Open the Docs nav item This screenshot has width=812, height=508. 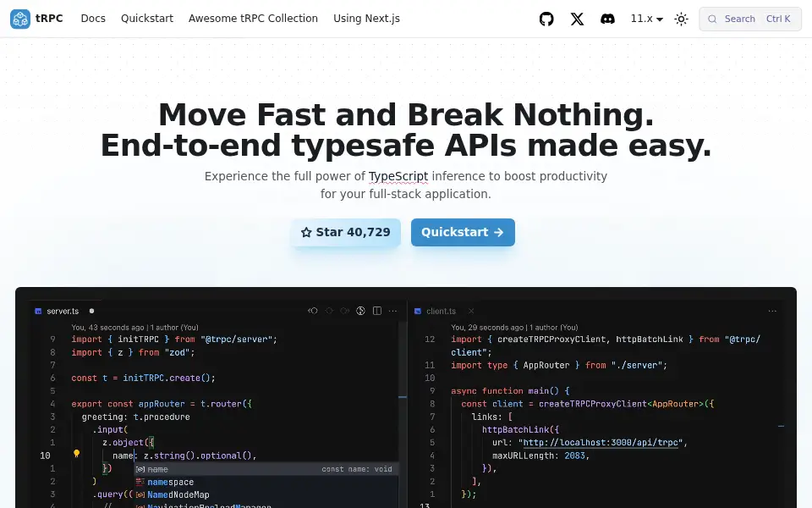93,19
